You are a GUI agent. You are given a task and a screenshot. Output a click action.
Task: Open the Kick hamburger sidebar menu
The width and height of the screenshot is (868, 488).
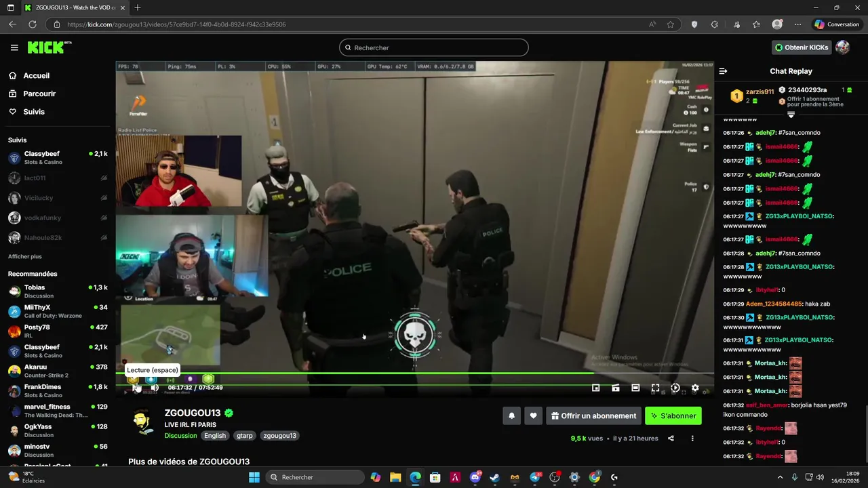(14, 47)
